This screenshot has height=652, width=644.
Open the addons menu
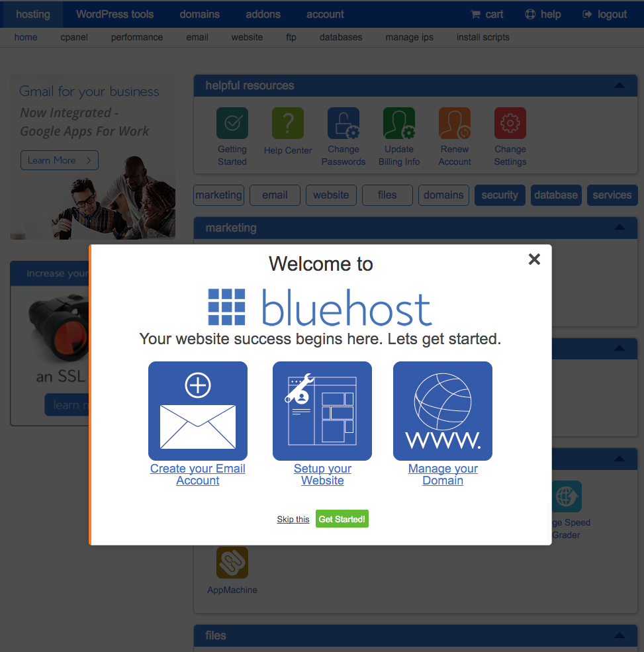[x=263, y=15]
